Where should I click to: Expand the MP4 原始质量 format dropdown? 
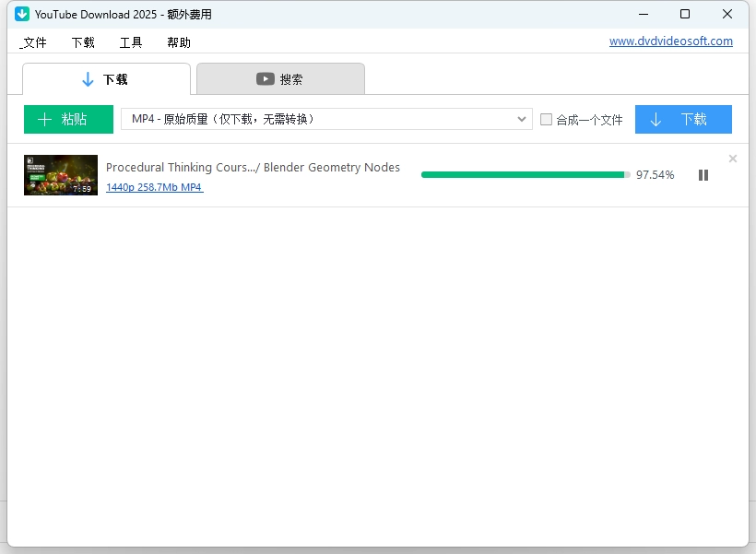click(521, 119)
